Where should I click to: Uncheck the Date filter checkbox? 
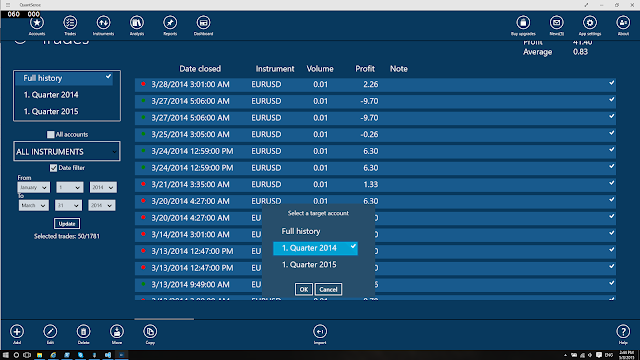tap(53, 168)
